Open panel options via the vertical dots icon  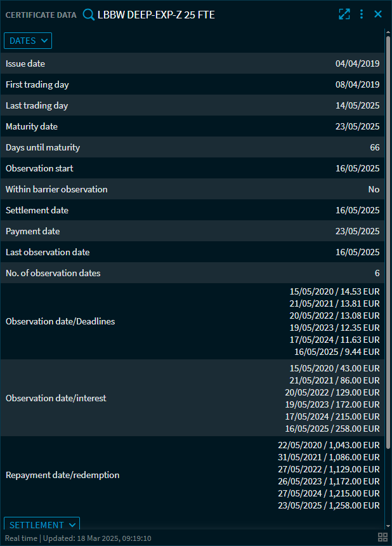tap(362, 13)
